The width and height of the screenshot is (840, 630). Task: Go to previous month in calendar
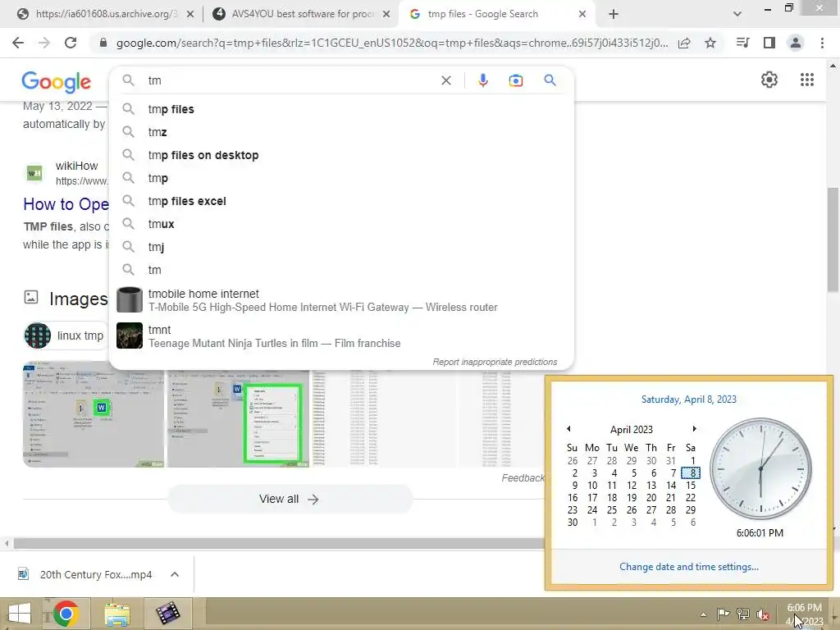(x=568, y=428)
